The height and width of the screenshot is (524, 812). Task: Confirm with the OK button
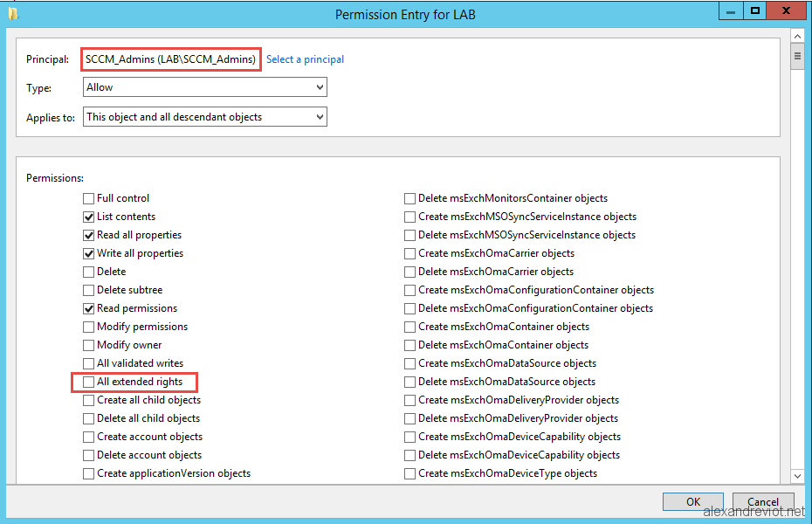point(693,501)
